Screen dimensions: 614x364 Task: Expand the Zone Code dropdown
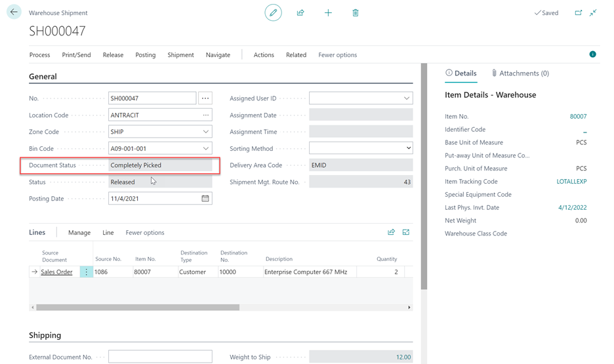click(x=205, y=132)
